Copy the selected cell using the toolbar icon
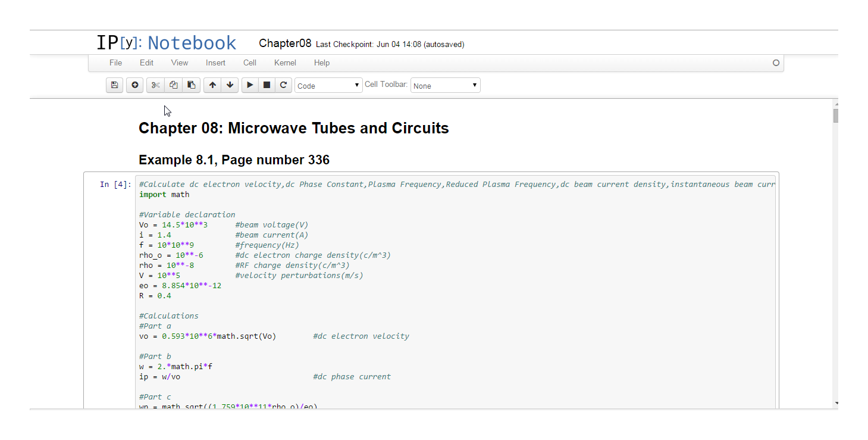Image resolution: width=868 pixels, height=440 pixels. tap(173, 85)
